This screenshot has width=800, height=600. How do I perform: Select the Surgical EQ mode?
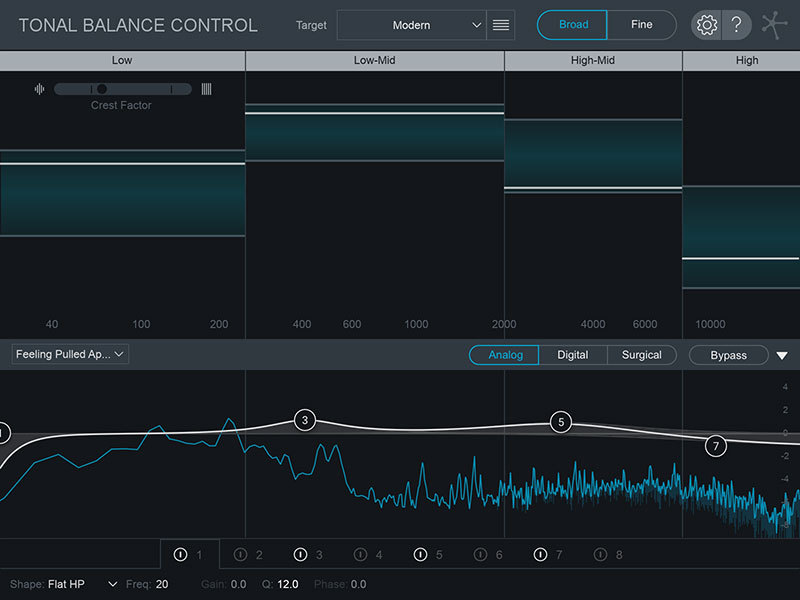[x=641, y=355]
